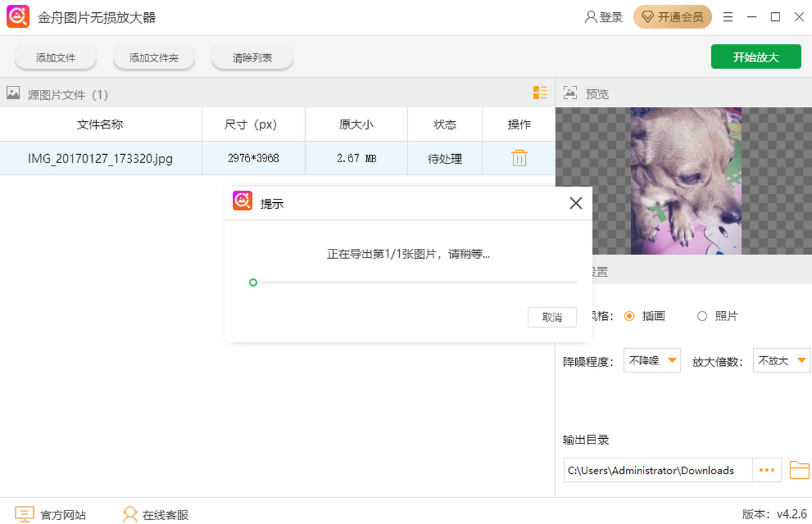Click the three-dots browse output directory button

coord(767,470)
